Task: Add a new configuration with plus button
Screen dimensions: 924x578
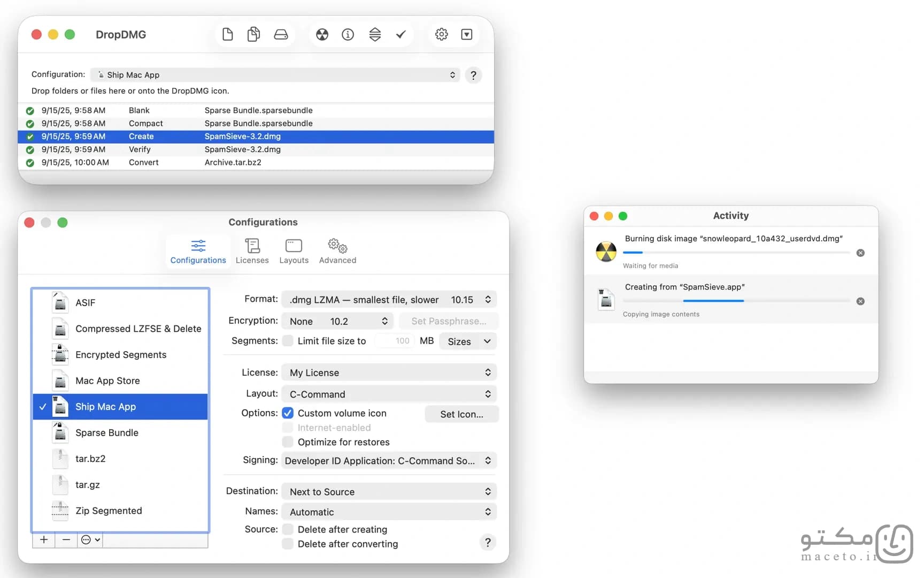Action: 44,539
